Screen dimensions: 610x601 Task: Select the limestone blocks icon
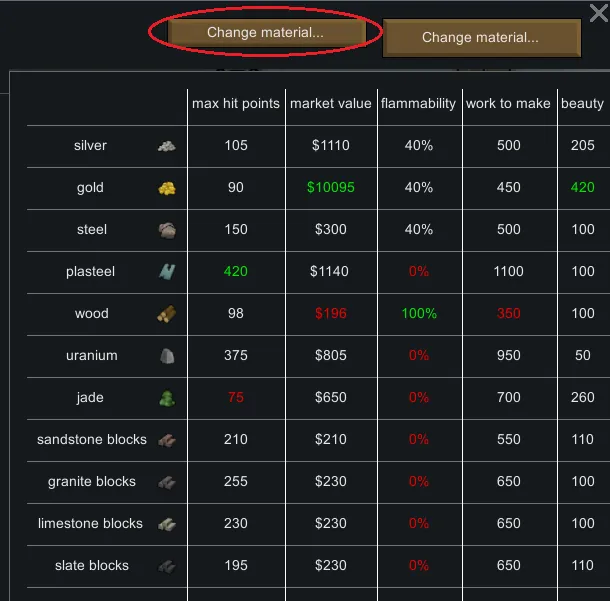pyautogui.click(x=166, y=524)
